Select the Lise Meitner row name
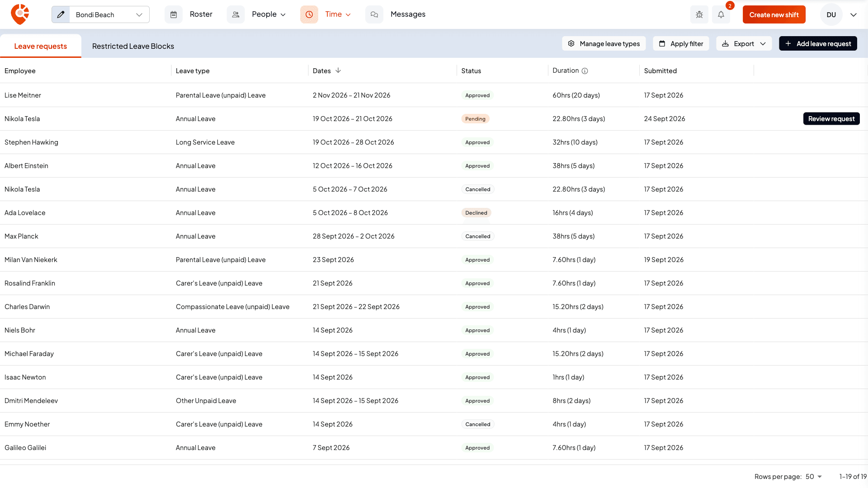The image size is (868, 488). 23,95
